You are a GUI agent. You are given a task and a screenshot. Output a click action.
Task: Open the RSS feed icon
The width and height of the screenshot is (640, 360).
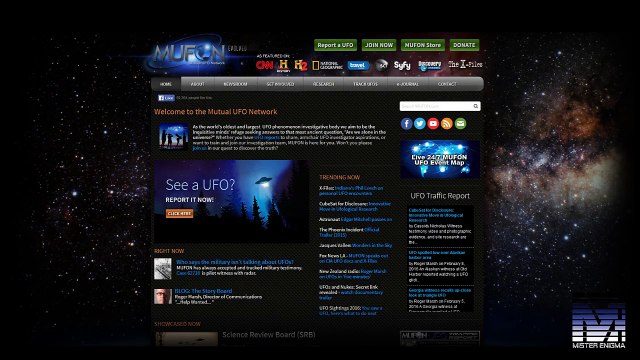pyautogui.click(x=447, y=123)
